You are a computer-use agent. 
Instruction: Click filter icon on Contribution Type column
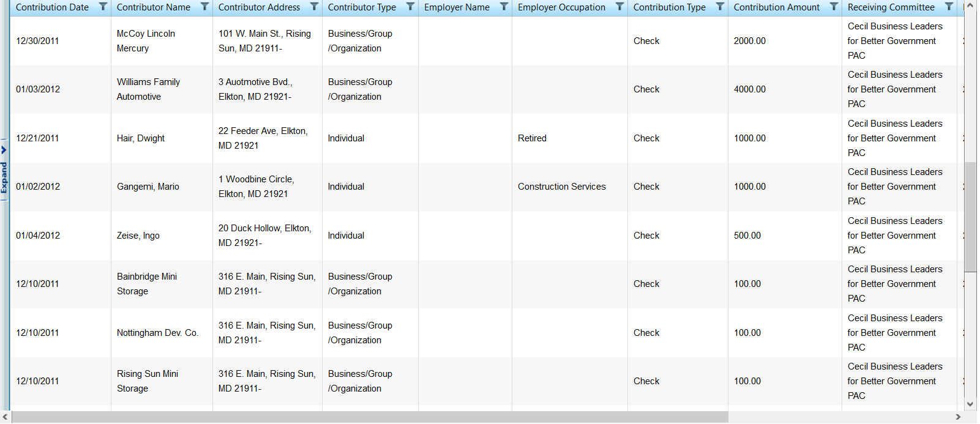coord(720,7)
